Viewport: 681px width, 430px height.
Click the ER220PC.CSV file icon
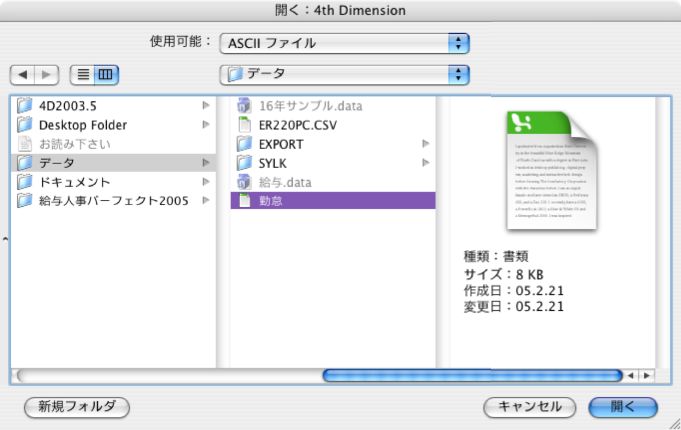click(244, 124)
